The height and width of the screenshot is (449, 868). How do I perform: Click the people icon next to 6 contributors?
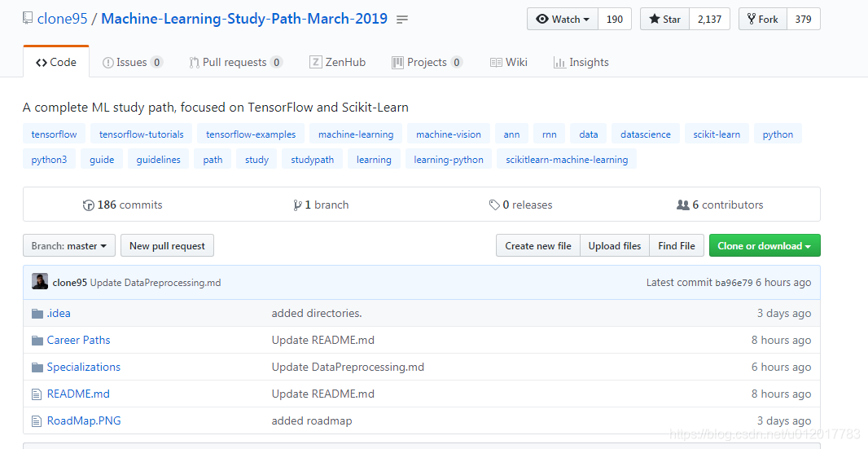(x=682, y=205)
